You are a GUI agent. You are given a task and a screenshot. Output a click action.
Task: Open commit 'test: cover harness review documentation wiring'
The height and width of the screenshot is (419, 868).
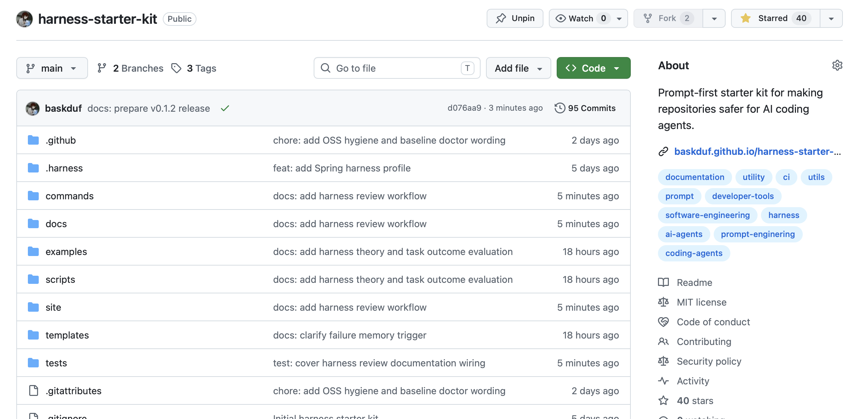point(379,363)
